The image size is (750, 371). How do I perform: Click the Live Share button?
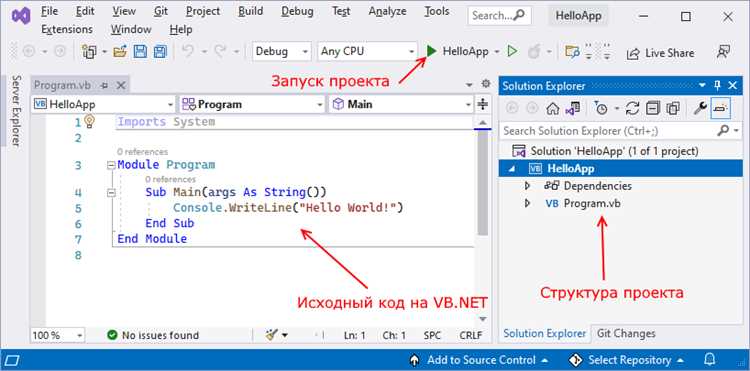[x=661, y=53]
